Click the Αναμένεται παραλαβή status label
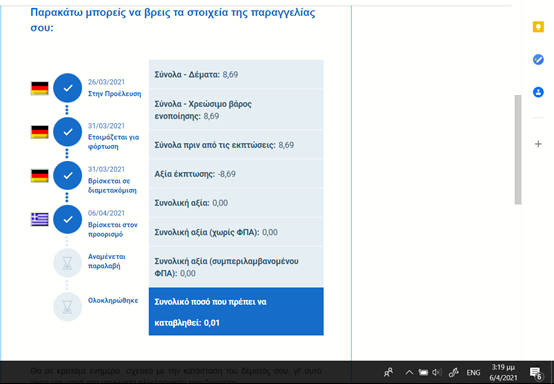 click(107, 261)
